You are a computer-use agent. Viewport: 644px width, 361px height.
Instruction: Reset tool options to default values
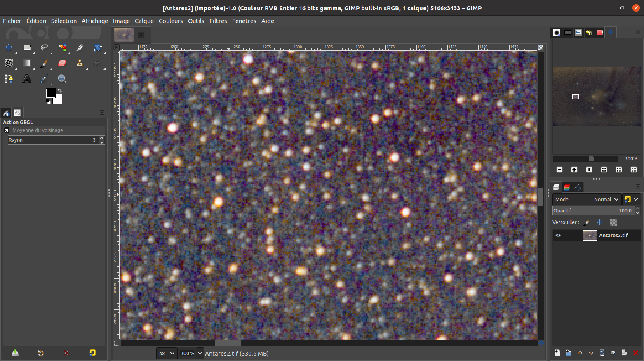[x=92, y=353]
